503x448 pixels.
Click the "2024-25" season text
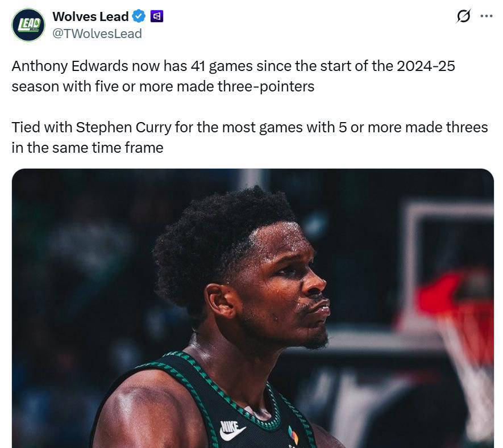[426, 66]
